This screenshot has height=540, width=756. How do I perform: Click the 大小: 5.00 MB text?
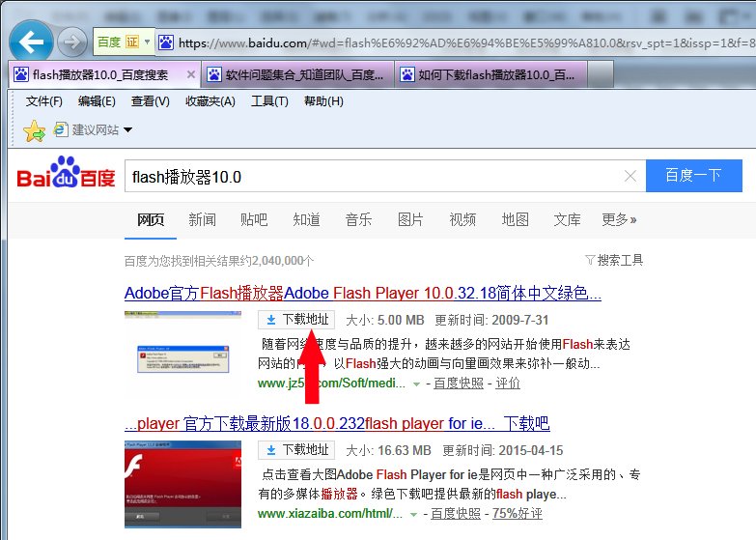384,320
